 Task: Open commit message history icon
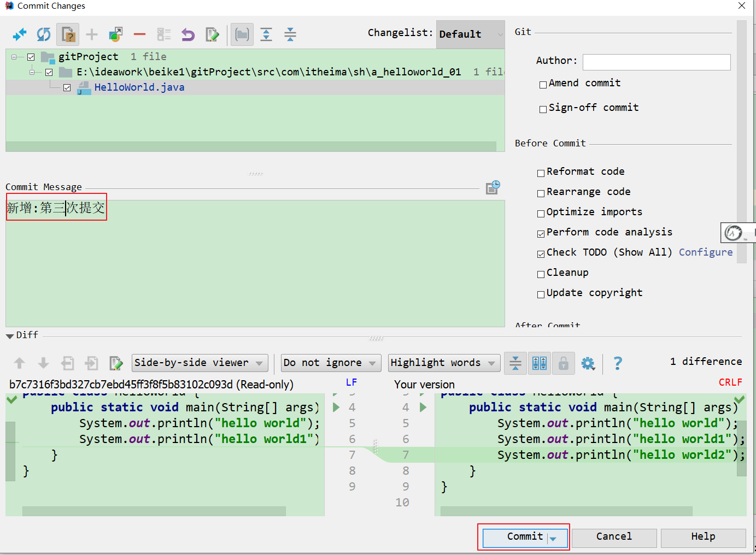[x=493, y=187]
